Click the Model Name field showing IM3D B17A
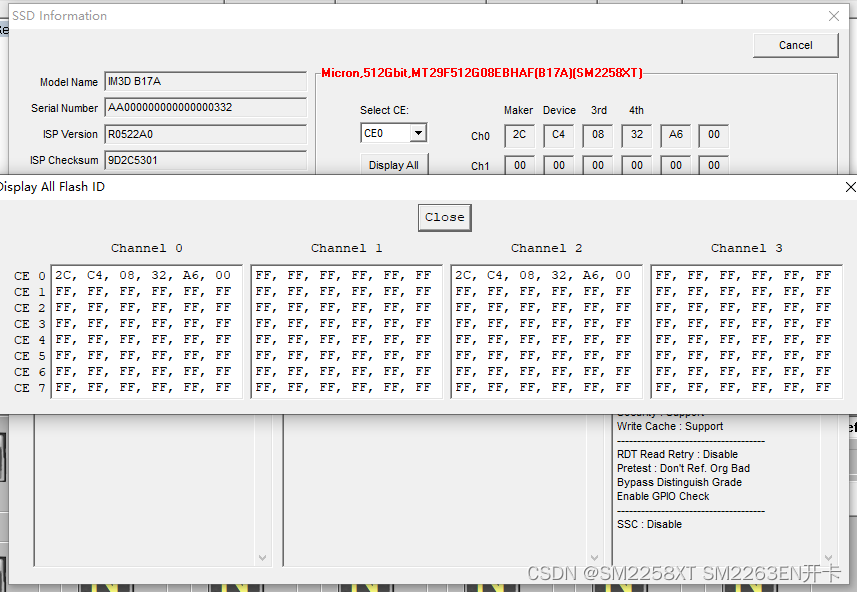This screenshot has width=857, height=592. coord(205,82)
